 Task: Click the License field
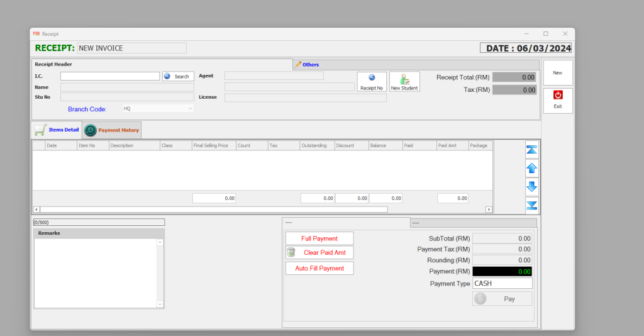coord(306,98)
